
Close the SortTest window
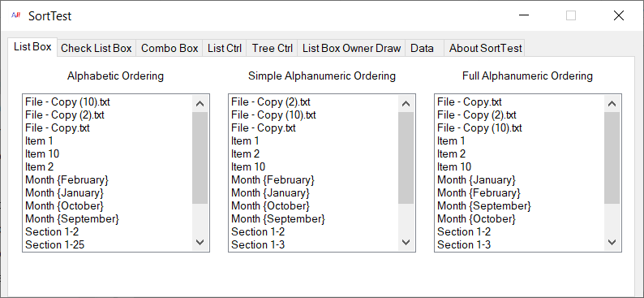coord(619,15)
